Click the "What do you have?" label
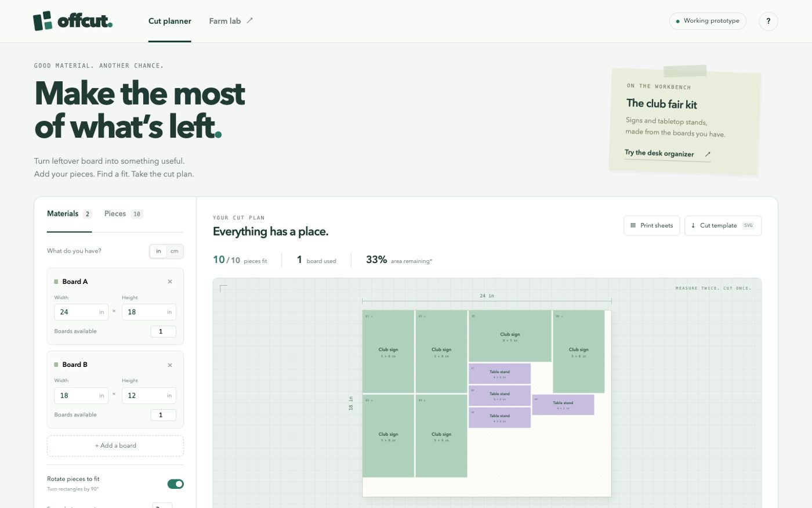812x508 pixels. (74, 251)
